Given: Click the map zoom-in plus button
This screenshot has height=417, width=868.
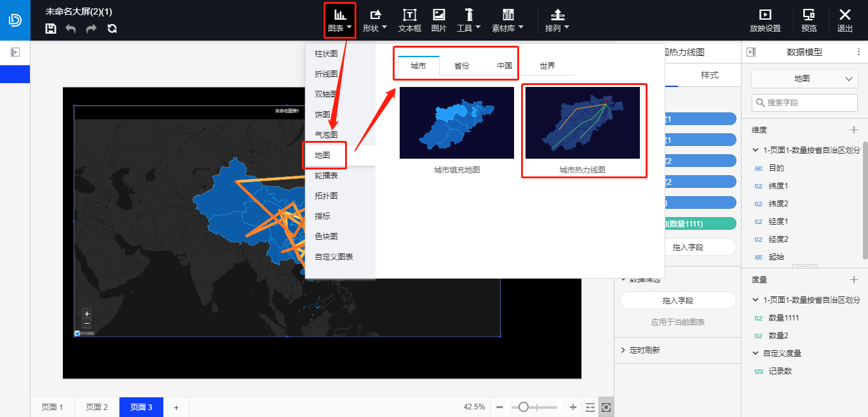Looking at the screenshot, I should click(x=87, y=314).
